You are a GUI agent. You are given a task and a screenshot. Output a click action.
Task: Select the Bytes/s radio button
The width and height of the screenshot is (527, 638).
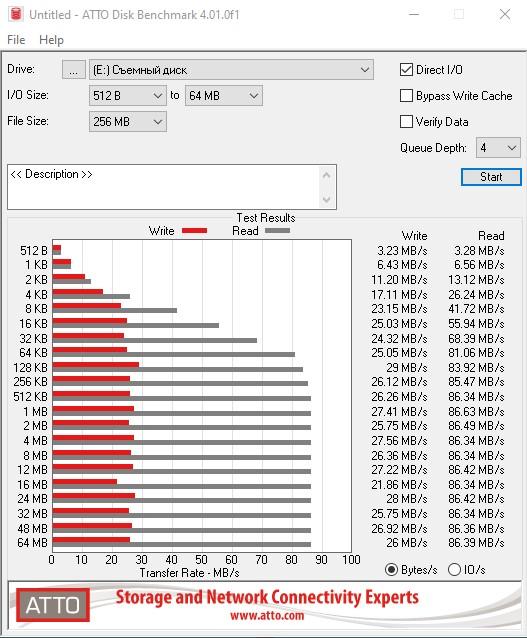tap(391, 569)
